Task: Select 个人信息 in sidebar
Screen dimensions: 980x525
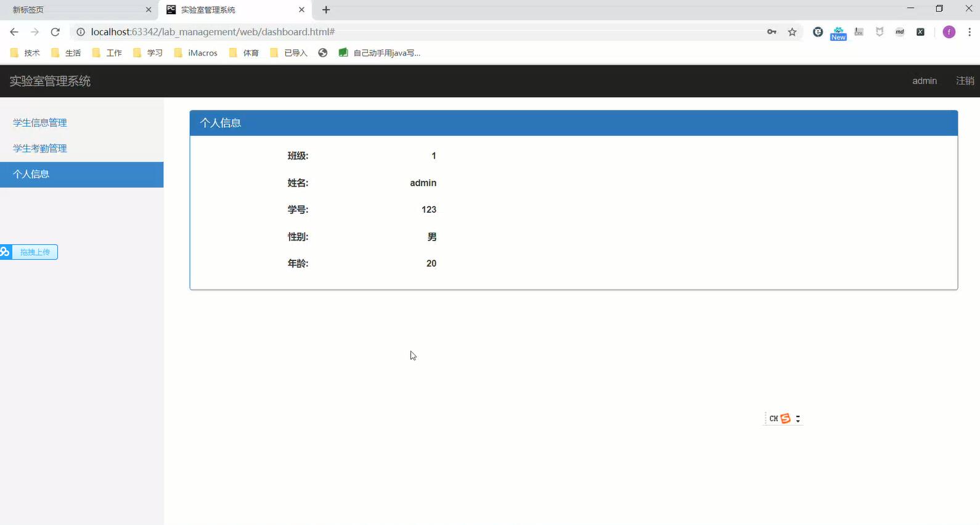Action: 81,175
